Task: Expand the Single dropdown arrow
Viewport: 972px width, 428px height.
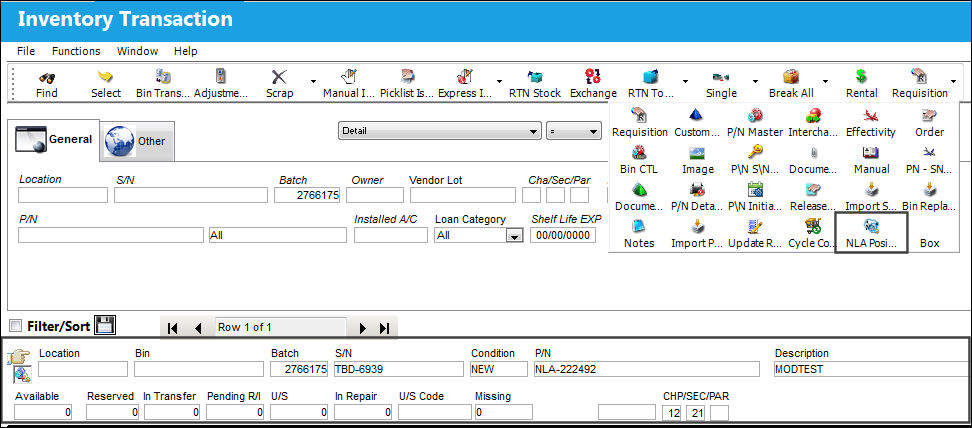Action: [x=755, y=81]
